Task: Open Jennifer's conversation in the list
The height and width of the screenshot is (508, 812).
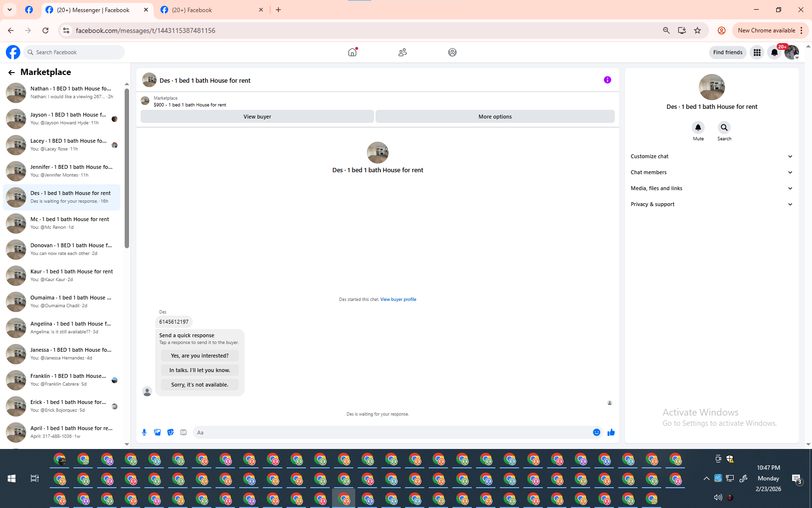Action: 62,171
